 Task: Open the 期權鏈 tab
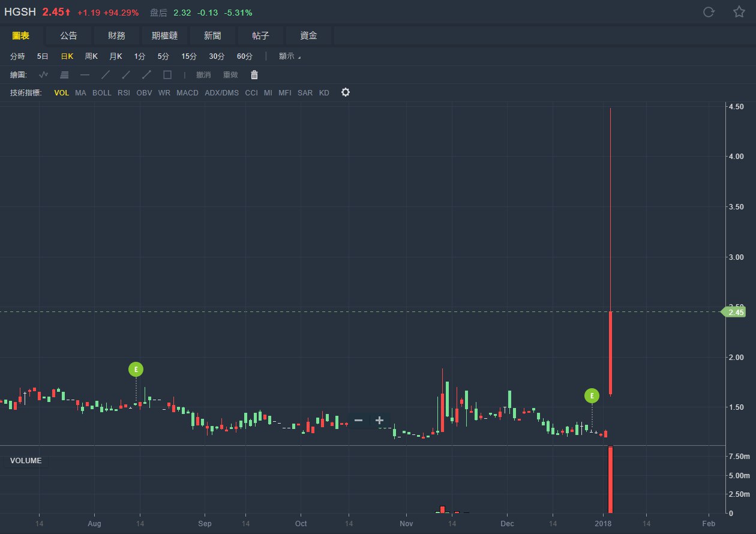click(x=164, y=36)
